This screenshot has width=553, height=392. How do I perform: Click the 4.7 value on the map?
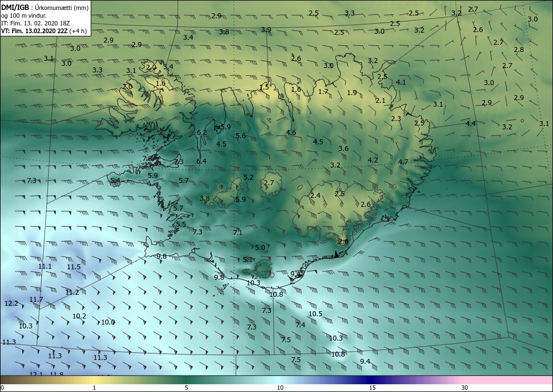pos(403,162)
